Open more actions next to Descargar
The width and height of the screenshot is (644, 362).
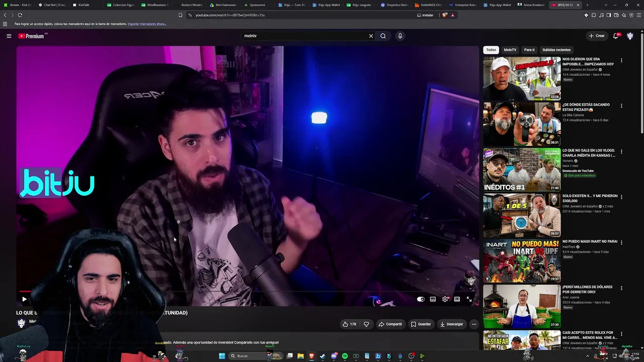pos(474,324)
